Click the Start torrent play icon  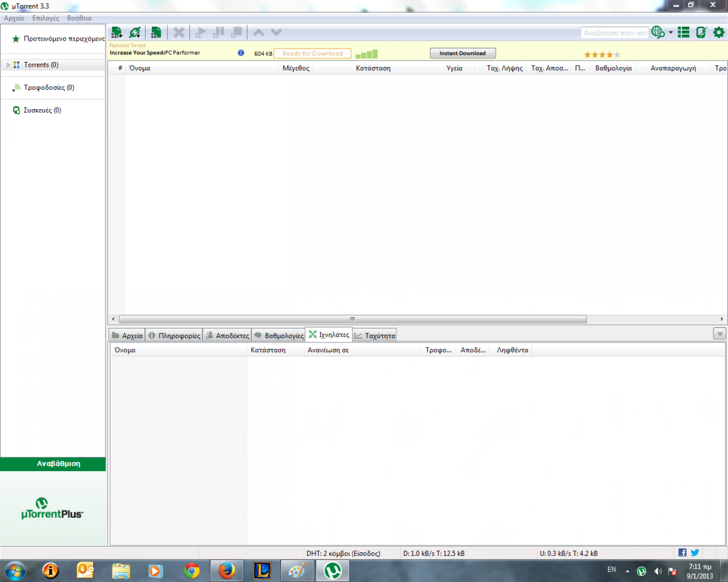[x=200, y=33]
